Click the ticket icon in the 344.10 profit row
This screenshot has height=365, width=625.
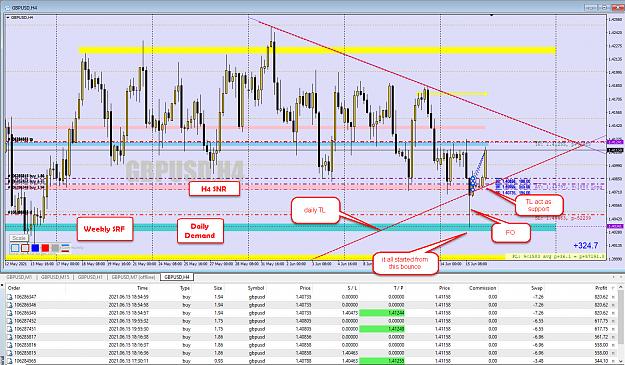tap(10, 361)
